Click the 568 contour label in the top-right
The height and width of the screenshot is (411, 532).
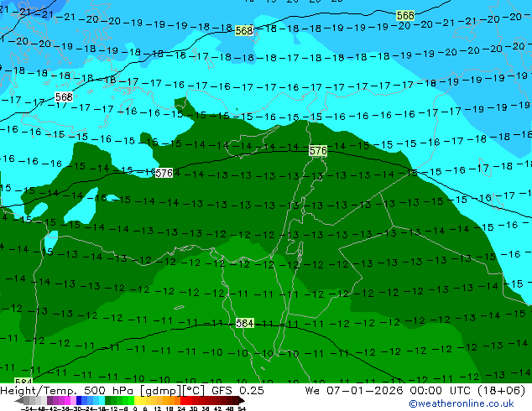(x=405, y=16)
